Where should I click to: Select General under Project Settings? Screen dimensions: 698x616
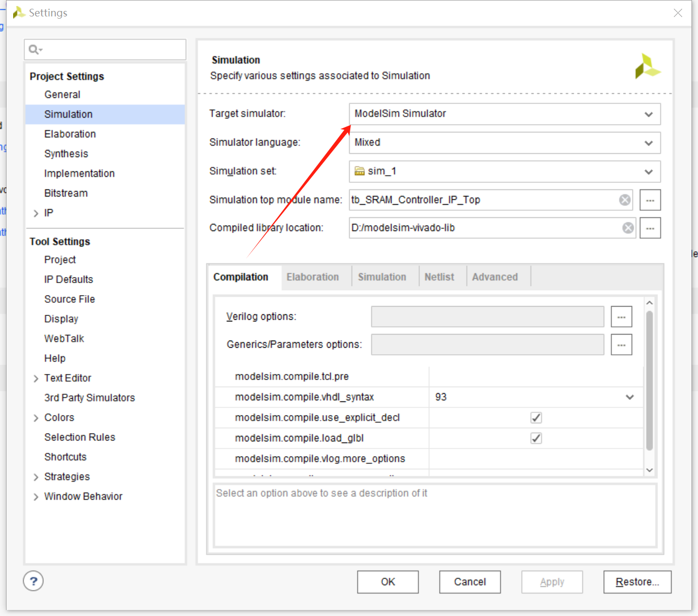click(62, 95)
